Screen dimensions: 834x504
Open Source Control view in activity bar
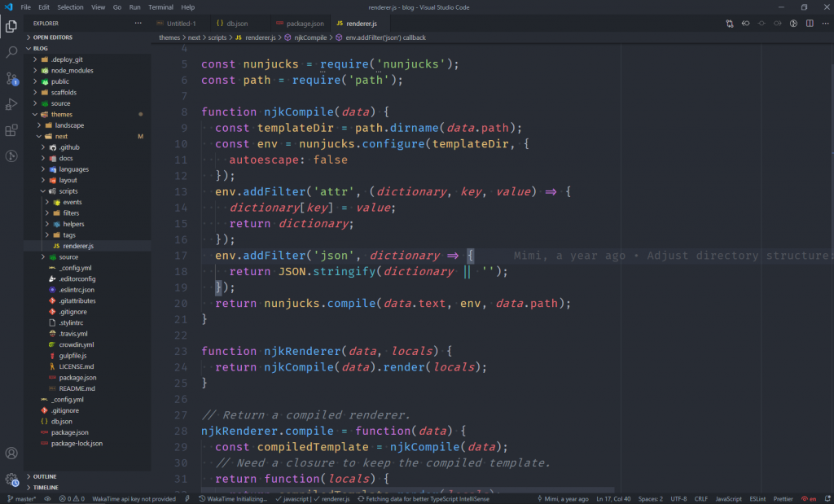pos(11,79)
